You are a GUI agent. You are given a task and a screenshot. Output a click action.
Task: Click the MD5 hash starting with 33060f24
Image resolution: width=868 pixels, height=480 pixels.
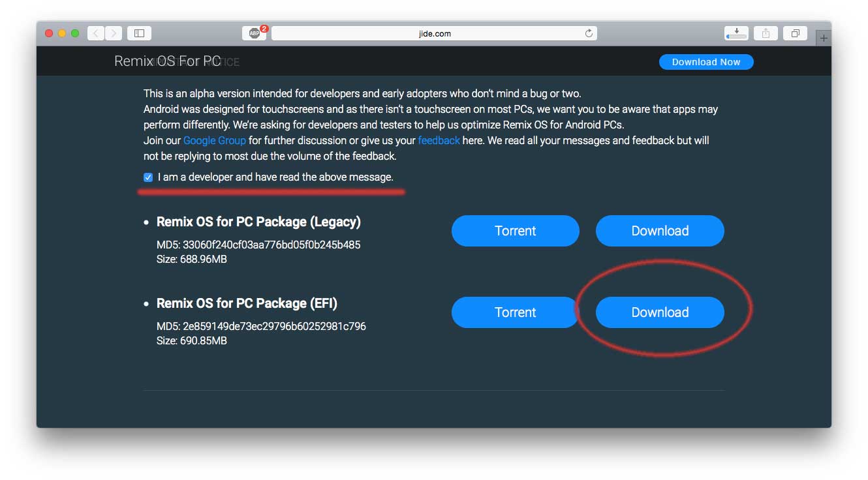tap(271, 245)
